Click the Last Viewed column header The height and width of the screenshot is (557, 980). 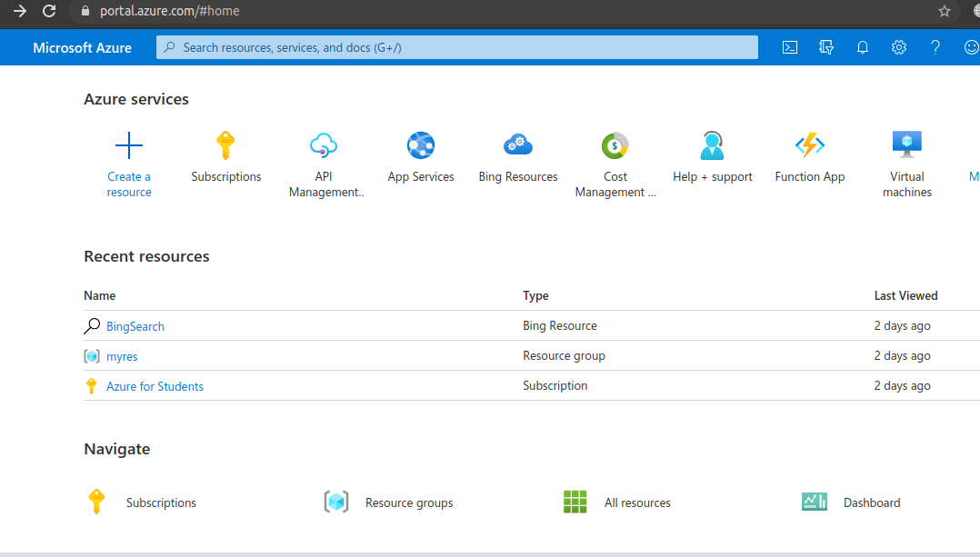[x=905, y=295]
